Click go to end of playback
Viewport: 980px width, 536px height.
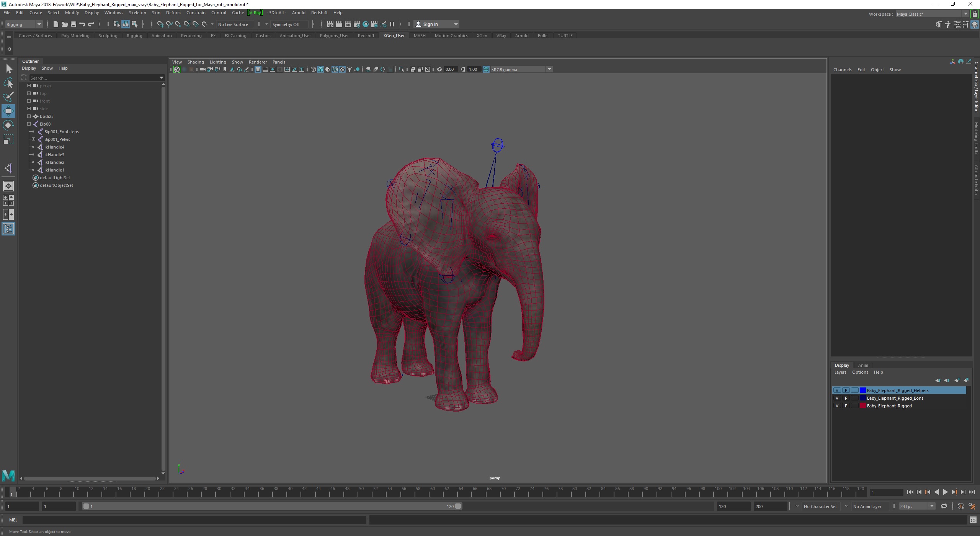pos(972,492)
